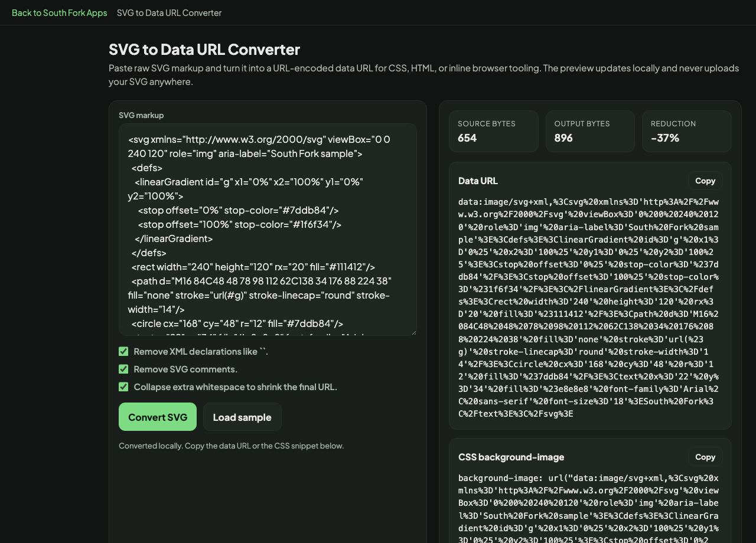
Task: Toggle Collapse extra whitespace checkbox
Action: coord(123,387)
